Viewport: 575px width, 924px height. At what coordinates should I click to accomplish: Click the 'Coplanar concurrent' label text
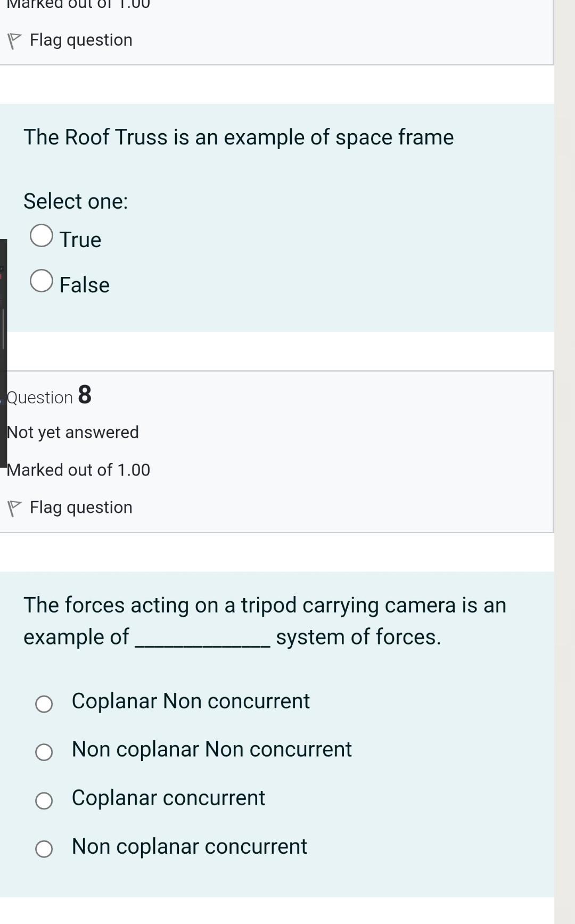pyautogui.click(x=168, y=798)
